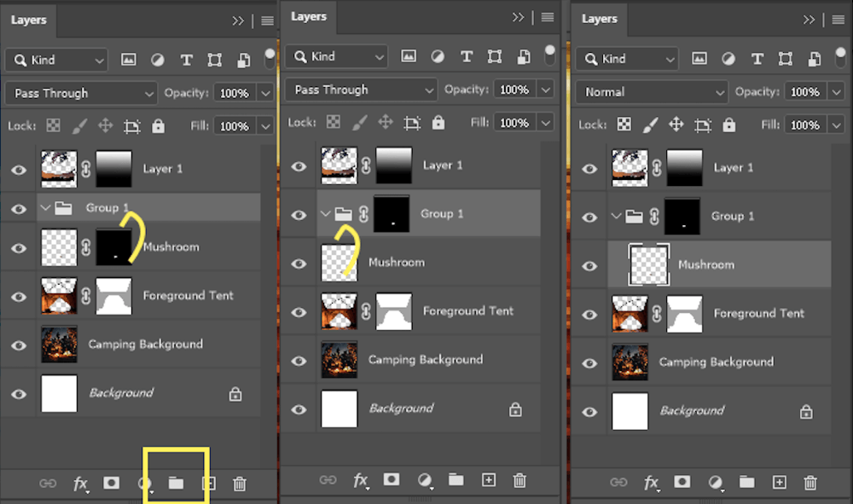Filter for pixel layers in left Layers panel
The width and height of the screenshot is (853, 504).
click(x=129, y=60)
